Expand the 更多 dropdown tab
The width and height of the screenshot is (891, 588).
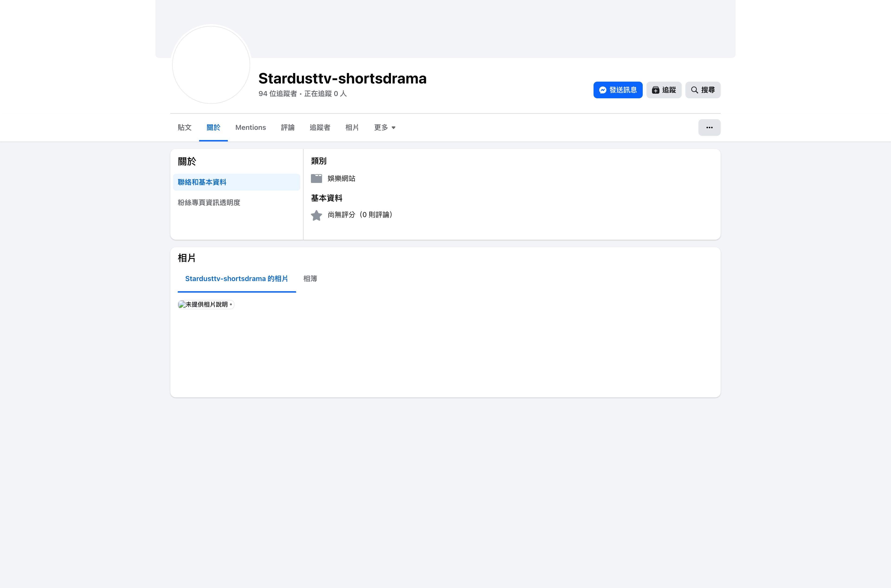(x=384, y=128)
